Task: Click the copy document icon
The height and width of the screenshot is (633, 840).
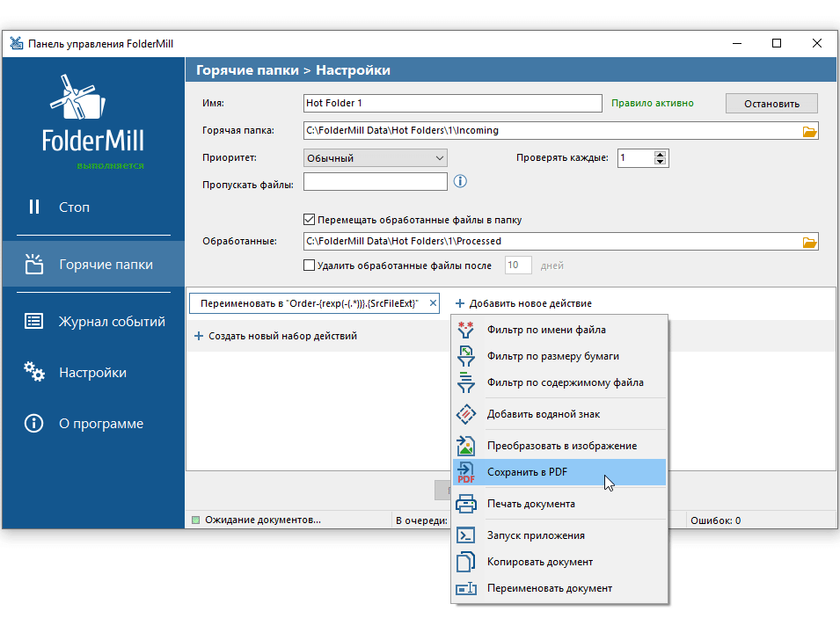Action: coord(465,562)
